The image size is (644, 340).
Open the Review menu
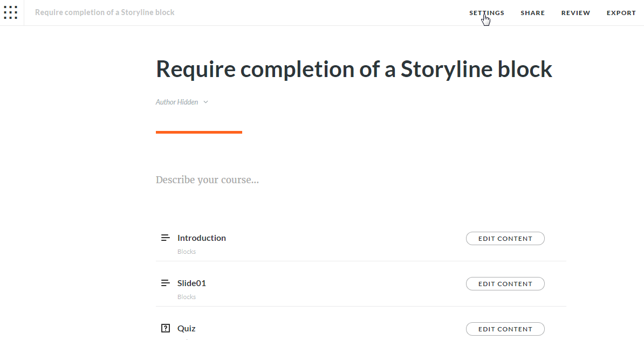coord(576,13)
